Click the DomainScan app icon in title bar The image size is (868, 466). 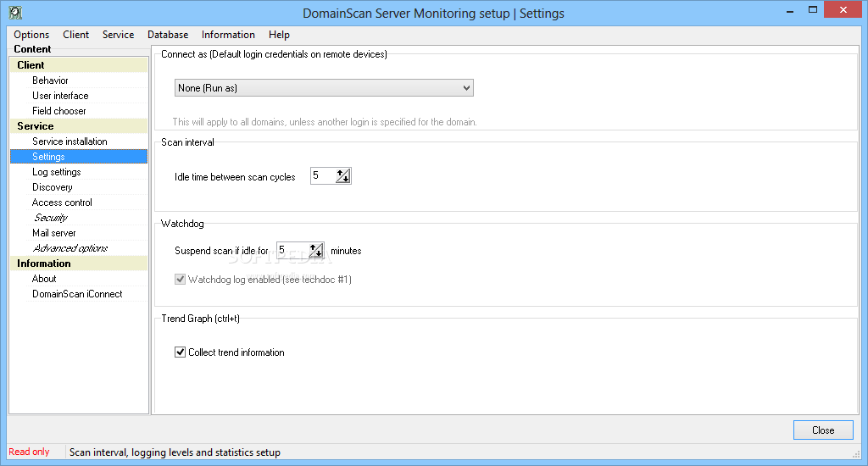coord(15,13)
